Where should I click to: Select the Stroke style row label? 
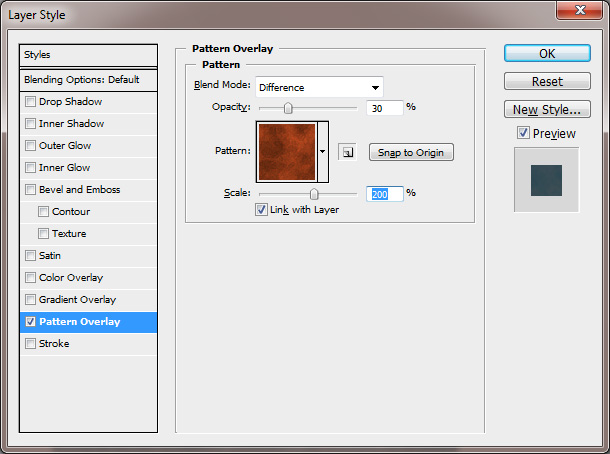(54, 344)
